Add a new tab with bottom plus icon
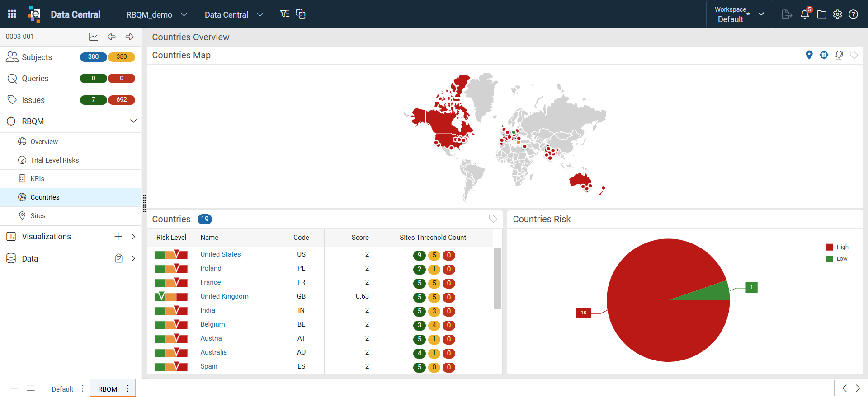Image resolution: width=868 pixels, height=397 pixels. pos(14,388)
